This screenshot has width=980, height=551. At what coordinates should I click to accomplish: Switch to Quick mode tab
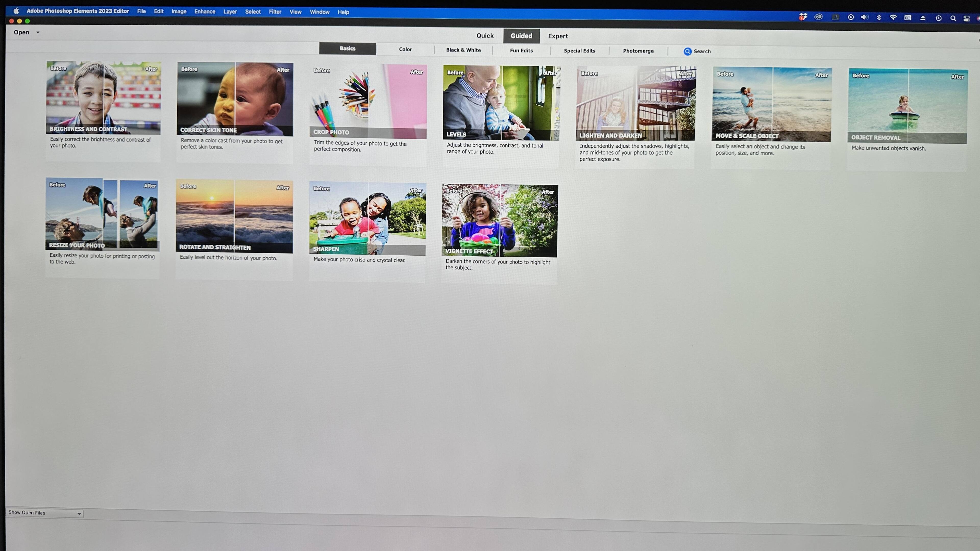485,36
